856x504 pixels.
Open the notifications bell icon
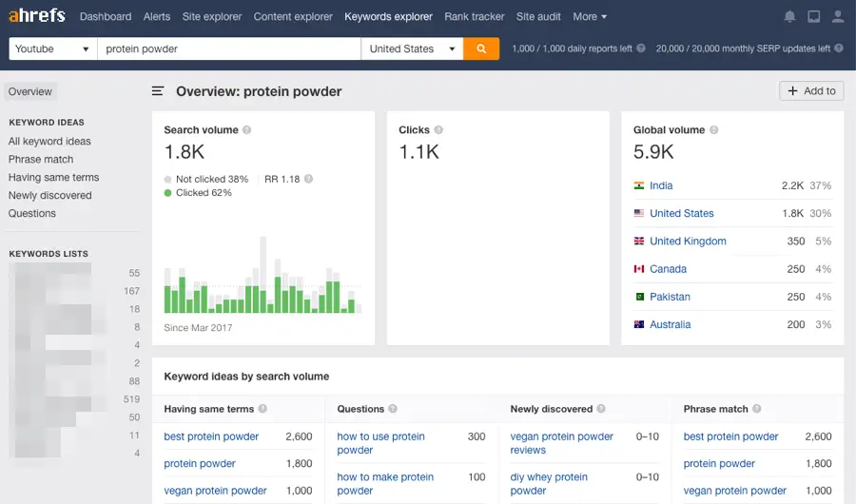(x=789, y=17)
